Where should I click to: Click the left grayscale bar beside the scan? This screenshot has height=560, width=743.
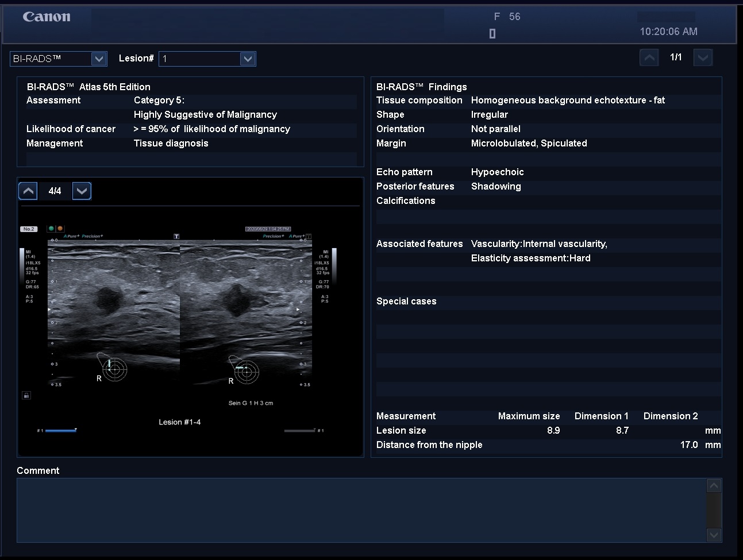point(22,266)
